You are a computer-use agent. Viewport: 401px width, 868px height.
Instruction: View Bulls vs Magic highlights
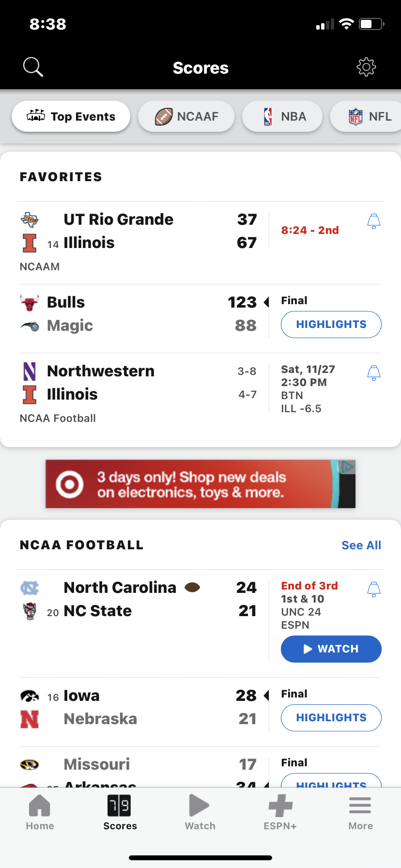(331, 325)
